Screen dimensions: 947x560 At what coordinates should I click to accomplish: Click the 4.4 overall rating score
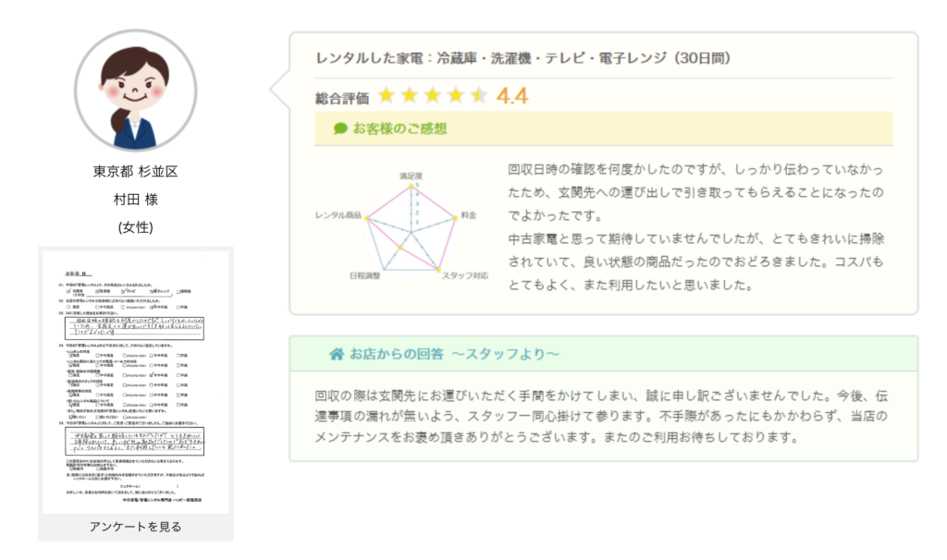pos(512,95)
